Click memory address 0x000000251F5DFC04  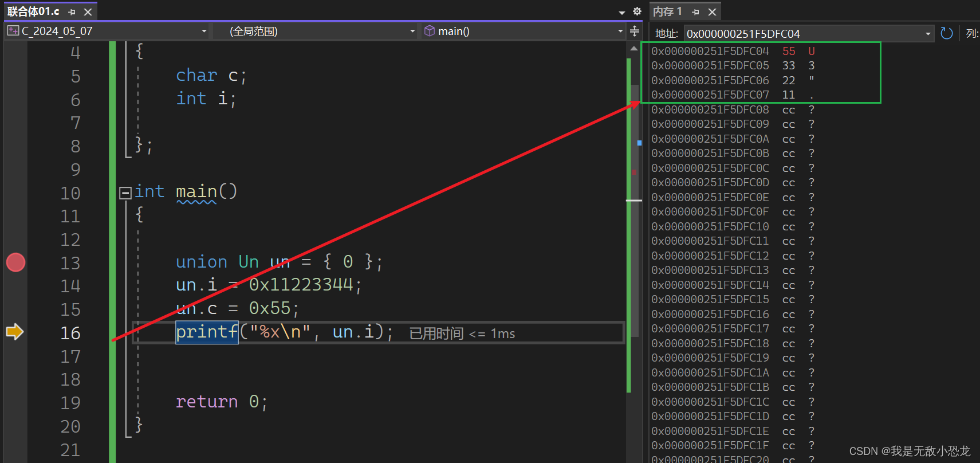(x=710, y=51)
